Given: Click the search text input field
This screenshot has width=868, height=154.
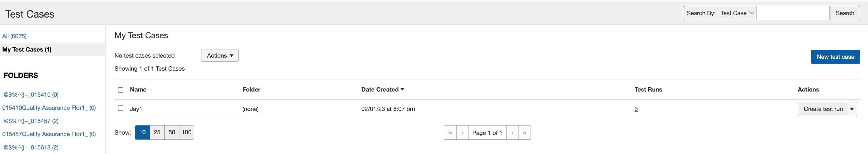Looking at the screenshot, I should [793, 13].
